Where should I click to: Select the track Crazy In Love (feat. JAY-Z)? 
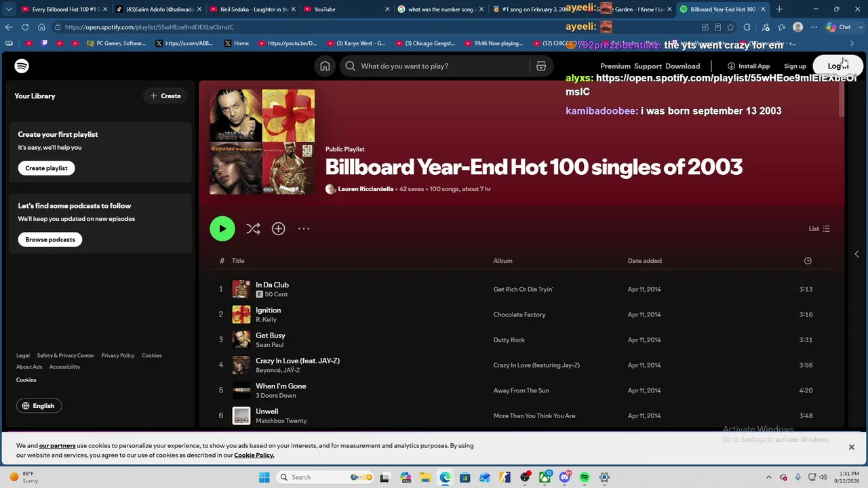[x=298, y=361]
